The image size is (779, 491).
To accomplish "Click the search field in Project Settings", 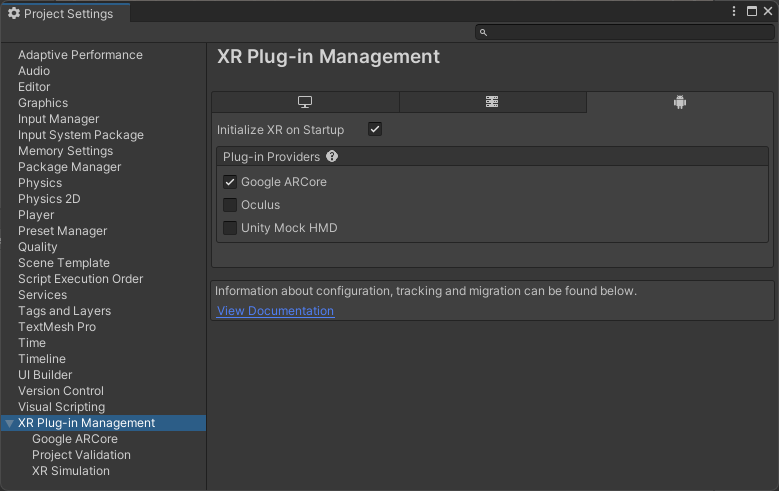I will pyautogui.click(x=624, y=32).
